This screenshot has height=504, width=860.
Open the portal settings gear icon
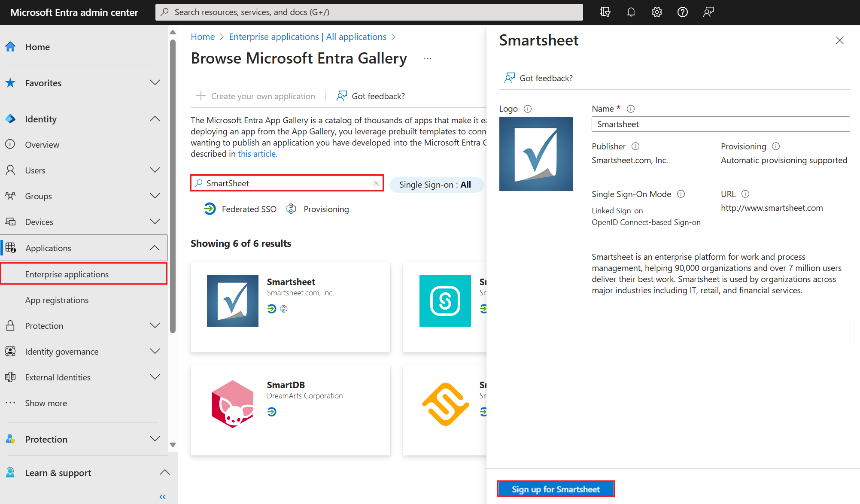(x=656, y=12)
